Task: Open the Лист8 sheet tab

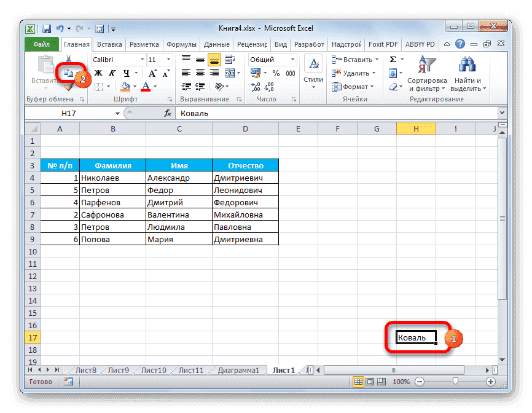Action: [x=86, y=371]
